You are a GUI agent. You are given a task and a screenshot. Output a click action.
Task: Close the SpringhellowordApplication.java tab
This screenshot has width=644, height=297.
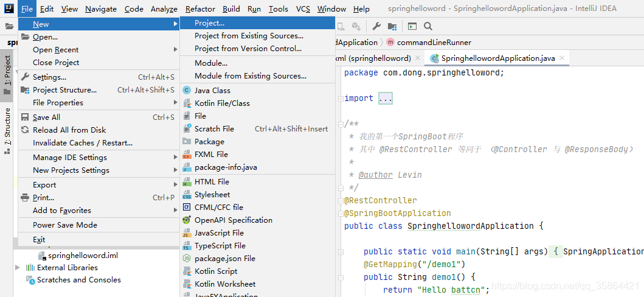point(562,58)
